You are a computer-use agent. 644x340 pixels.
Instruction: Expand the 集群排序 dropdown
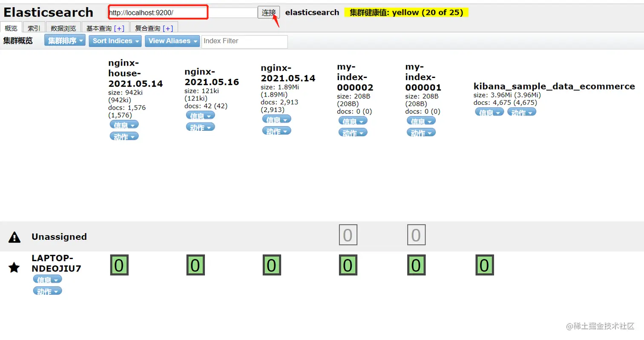pyautogui.click(x=65, y=41)
